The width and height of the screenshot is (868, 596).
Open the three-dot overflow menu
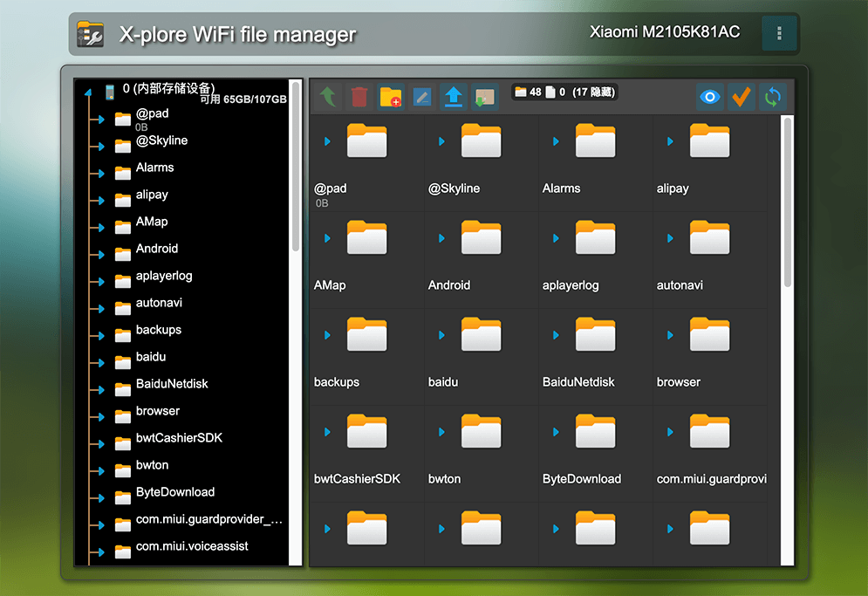point(779,33)
